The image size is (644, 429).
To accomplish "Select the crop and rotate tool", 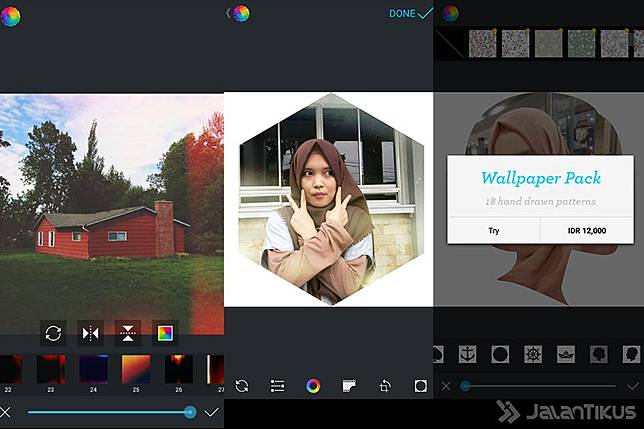I will coord(385,386).
